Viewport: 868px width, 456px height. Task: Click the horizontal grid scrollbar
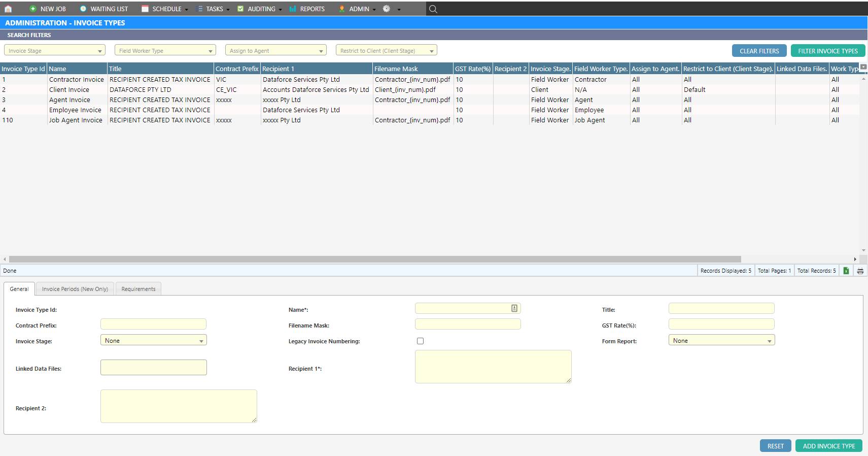pos(375,259)
